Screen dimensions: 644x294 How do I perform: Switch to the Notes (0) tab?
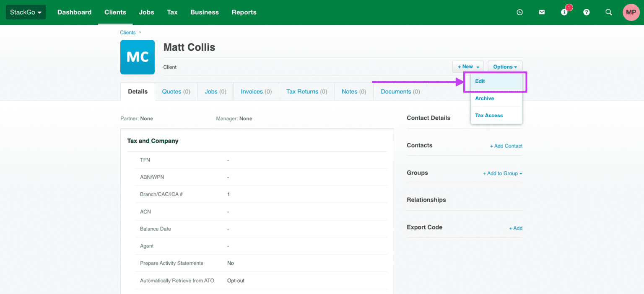pos(354,91)
